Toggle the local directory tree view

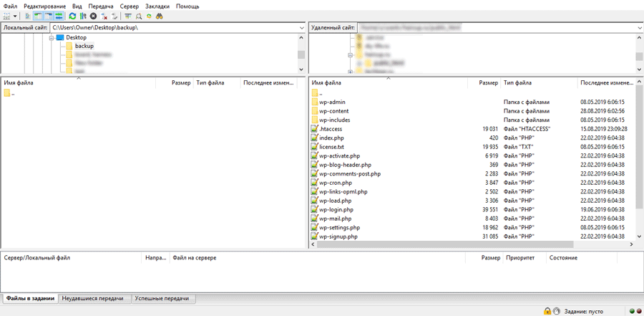tap(39, 16)
